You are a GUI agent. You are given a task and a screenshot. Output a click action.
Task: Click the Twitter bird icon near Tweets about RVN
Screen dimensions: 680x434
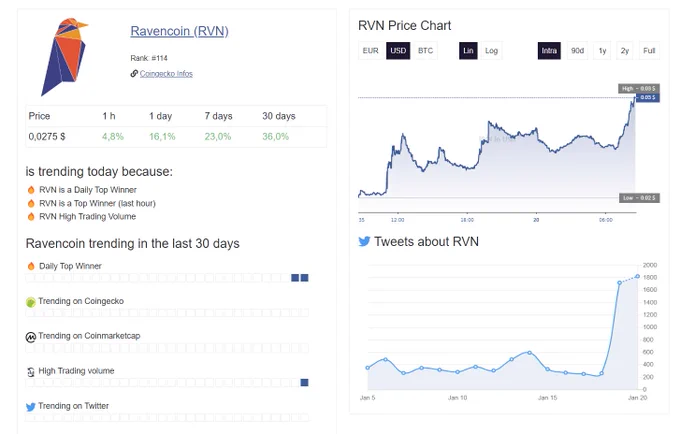(364, 241)
